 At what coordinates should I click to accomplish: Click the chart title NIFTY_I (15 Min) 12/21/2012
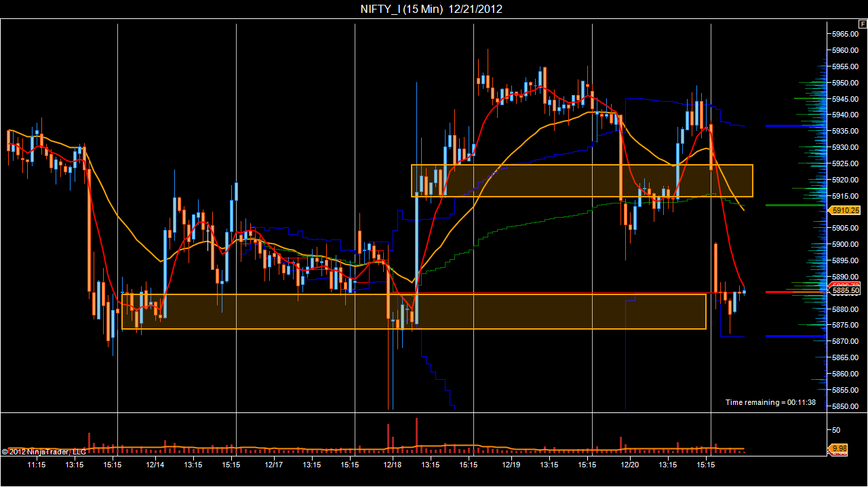pos(431,9)
